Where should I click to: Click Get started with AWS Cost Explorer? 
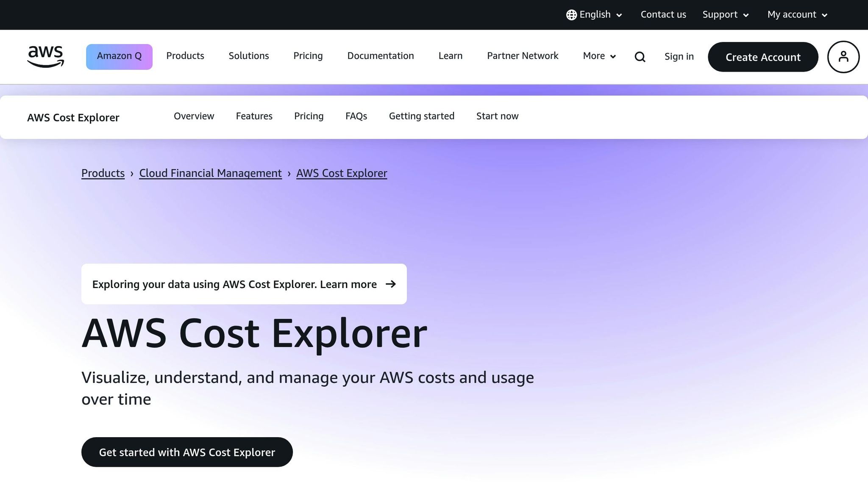coord(187,452)
